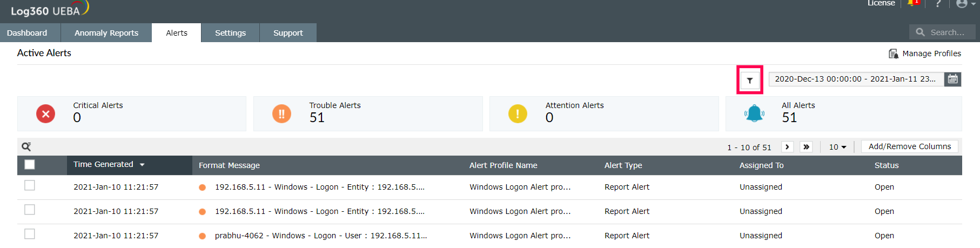
Task: Click the Add/Remove Columns button
Action: pyautogui.click(x=909, y=146)
